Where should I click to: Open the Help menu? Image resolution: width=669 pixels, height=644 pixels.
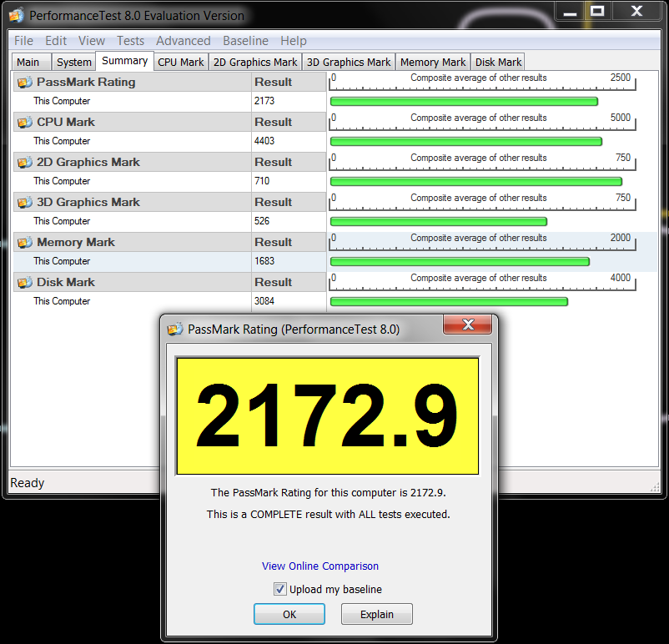(293, 41)
